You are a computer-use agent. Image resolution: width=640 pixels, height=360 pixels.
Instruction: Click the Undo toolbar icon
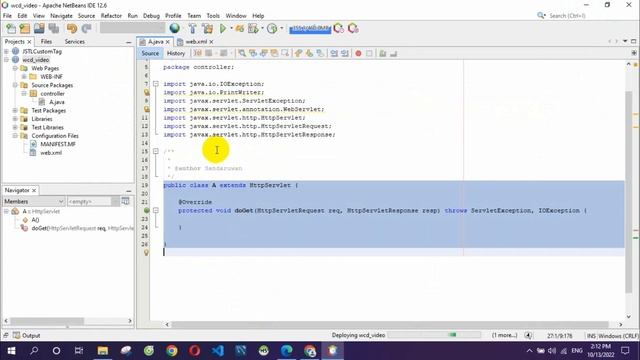tap(72, 29)
